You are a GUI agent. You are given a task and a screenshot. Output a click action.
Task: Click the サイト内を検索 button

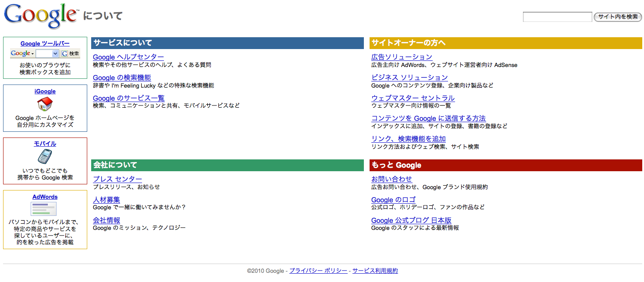pos(618,17)
